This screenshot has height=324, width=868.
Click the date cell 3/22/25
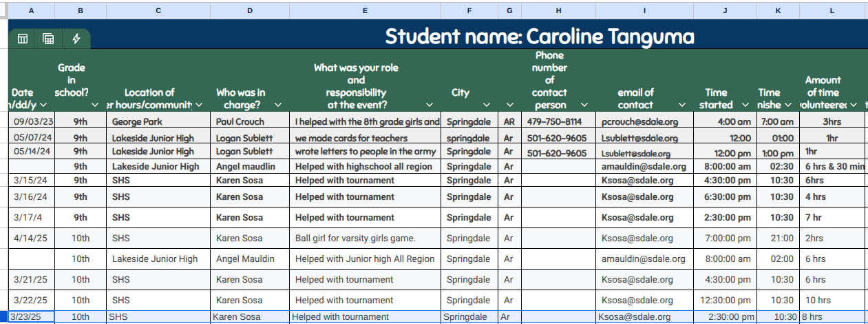(x=32, y=301)
